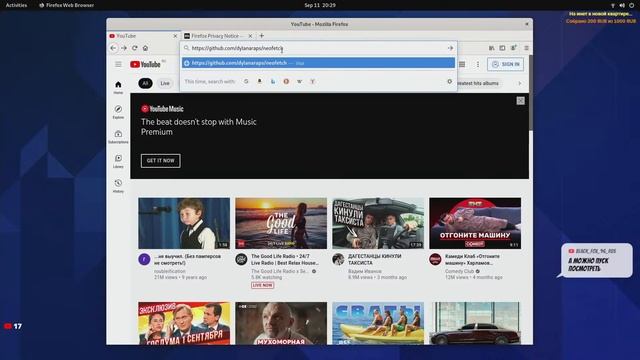
Task: Open the power icon in system tray
Action: 631,5
